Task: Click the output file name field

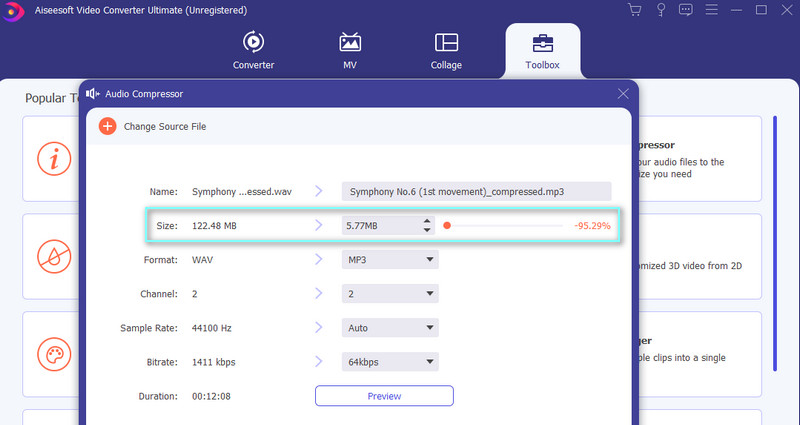Action: (475, 191)
